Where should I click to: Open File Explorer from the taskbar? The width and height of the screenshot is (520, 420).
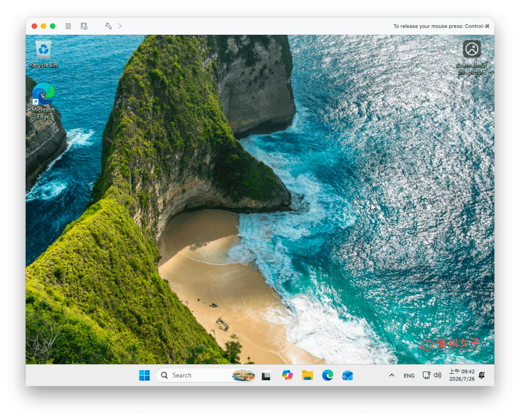click(x=307, y=375)
